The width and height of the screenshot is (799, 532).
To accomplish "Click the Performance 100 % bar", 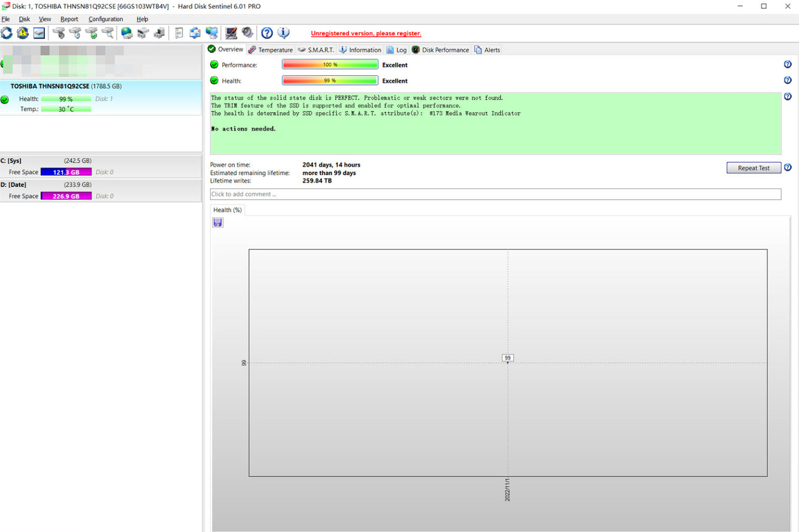I will click(x=330, y=65).
